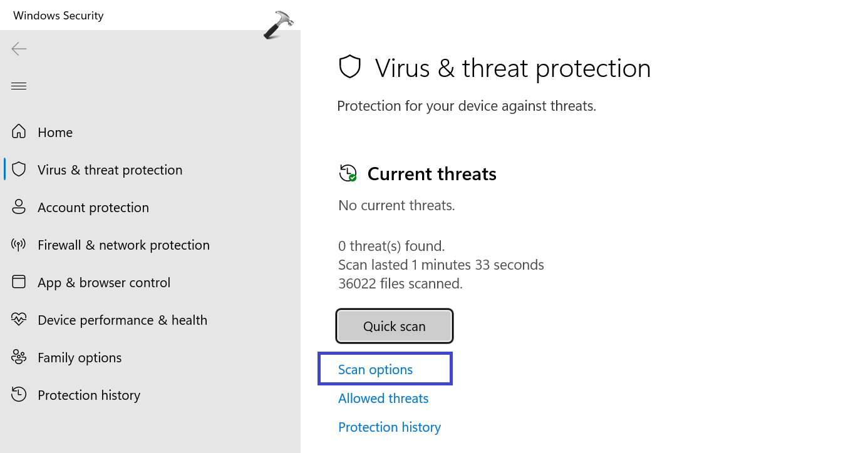Select Virus & threat protection in sidebar
Screen dimensions: 868x453
coord(110,170)
